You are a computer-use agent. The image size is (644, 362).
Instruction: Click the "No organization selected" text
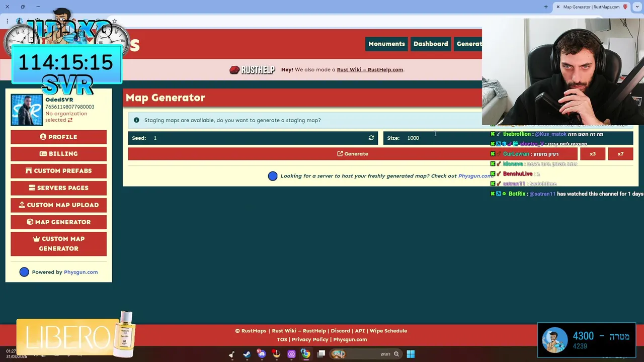tap(66, 117)
